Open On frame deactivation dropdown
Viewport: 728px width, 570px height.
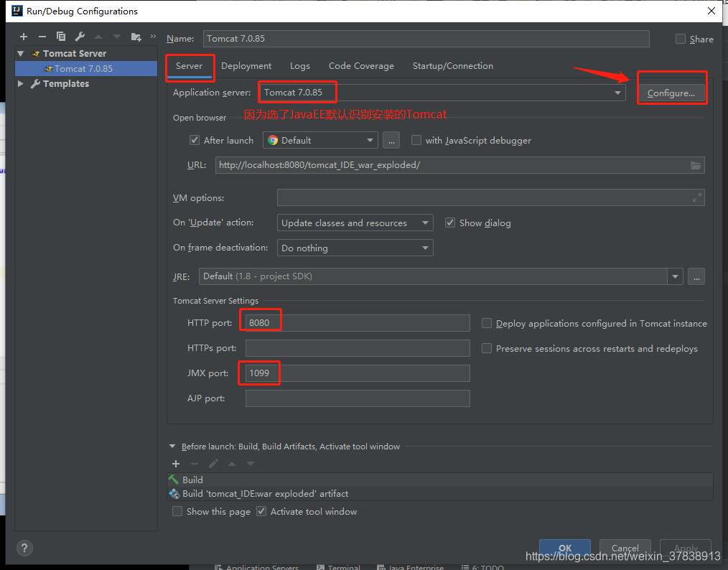pyautogui.click(x=355, y=248)
